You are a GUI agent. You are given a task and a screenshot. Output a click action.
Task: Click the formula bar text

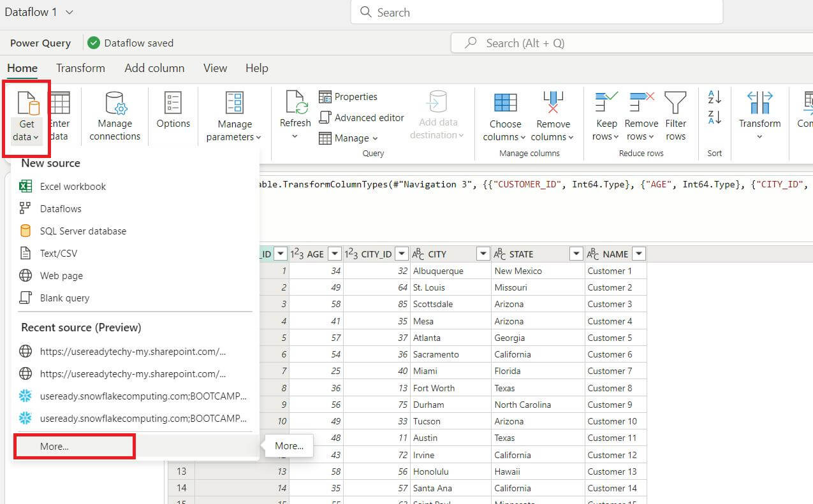pos(533,185)
